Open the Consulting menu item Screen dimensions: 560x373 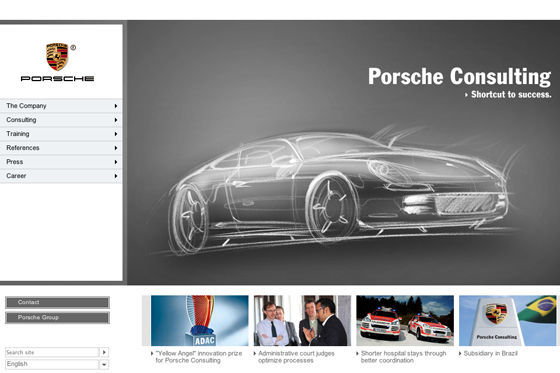pyautogui.click(x=61, y=120)
